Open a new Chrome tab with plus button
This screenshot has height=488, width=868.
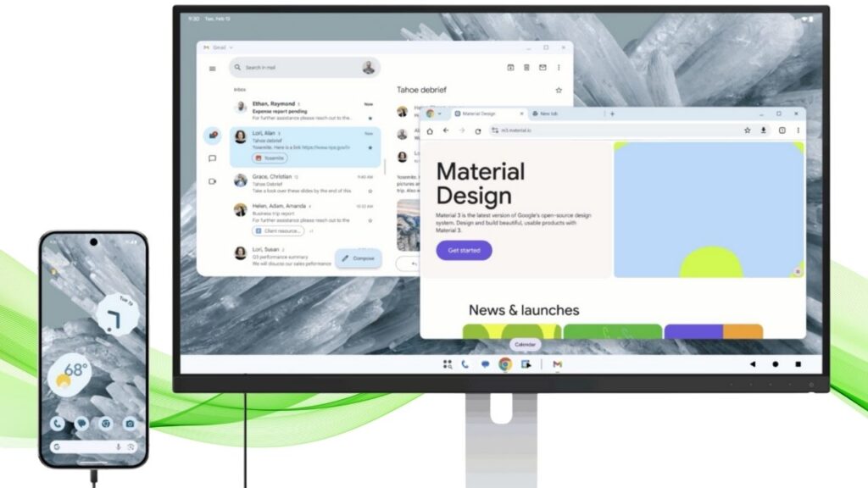click(x=612, y=114)
